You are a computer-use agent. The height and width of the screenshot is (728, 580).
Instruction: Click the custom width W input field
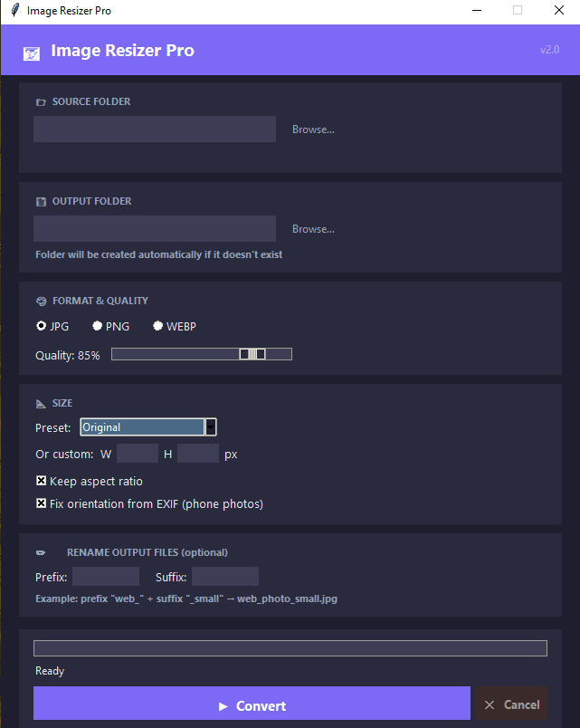tap(138, 453)
